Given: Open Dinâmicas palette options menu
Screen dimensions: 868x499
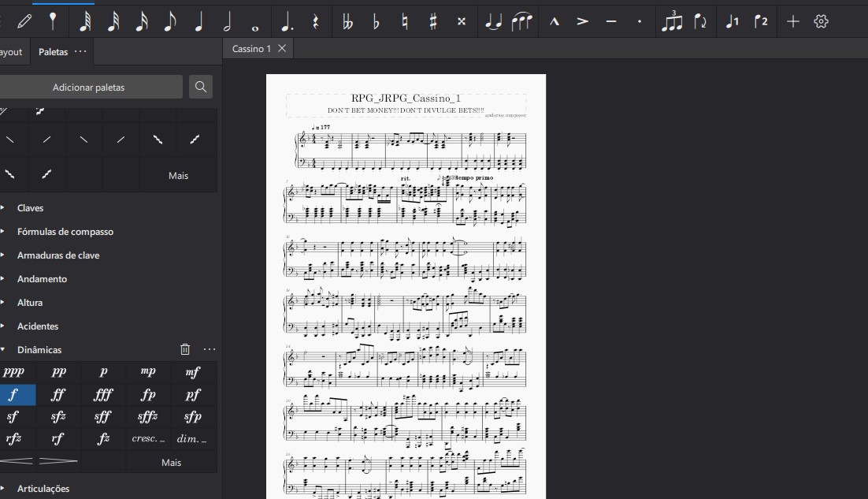Looking at the screenshot, I should [210, 349].
